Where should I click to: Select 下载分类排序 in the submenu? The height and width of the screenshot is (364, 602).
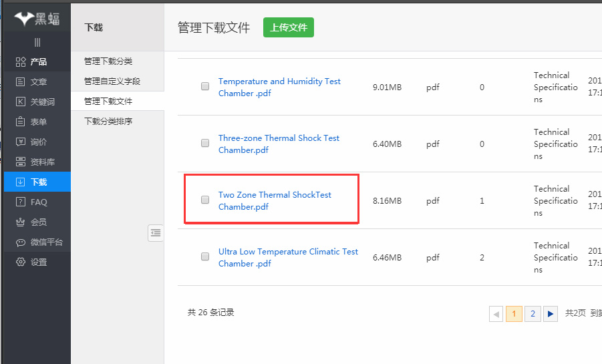[108, 122]
